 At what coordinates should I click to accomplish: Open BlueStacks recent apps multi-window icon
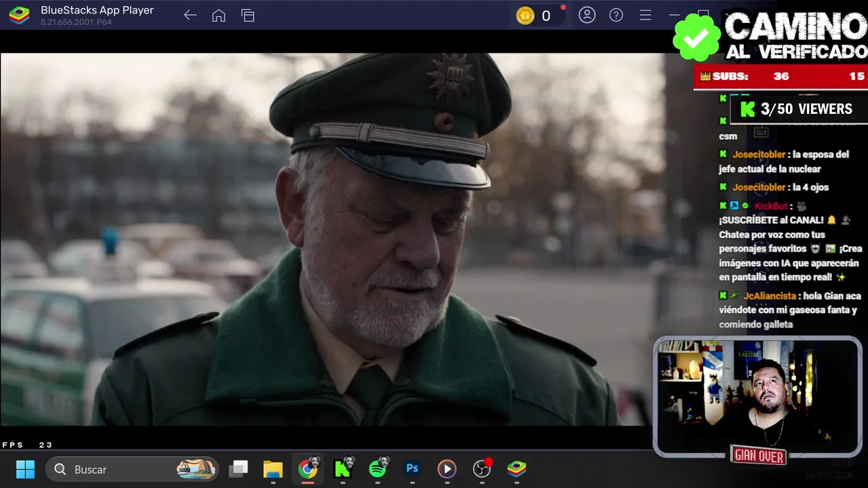point(248,15)
